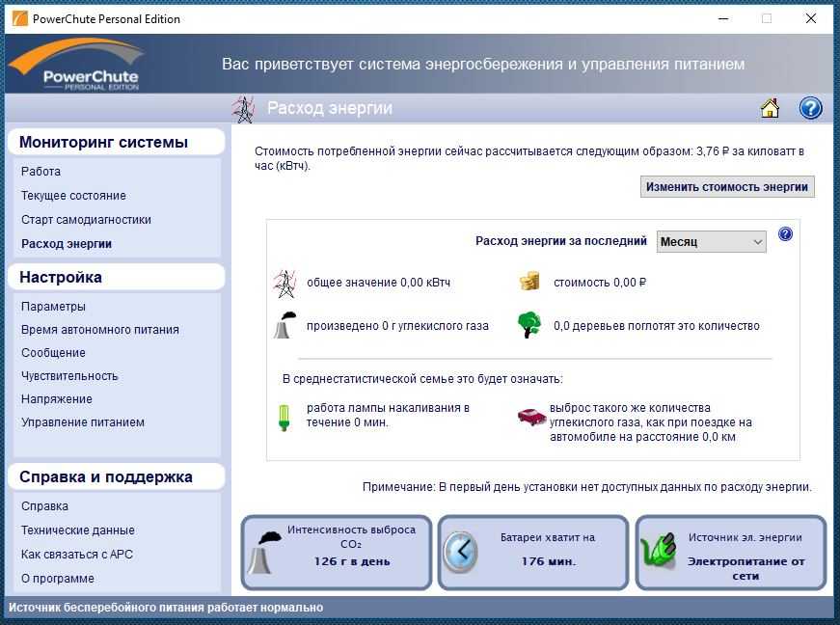Click the Как связаться с APC link
The image size is (840, 625).
(78, 555)
